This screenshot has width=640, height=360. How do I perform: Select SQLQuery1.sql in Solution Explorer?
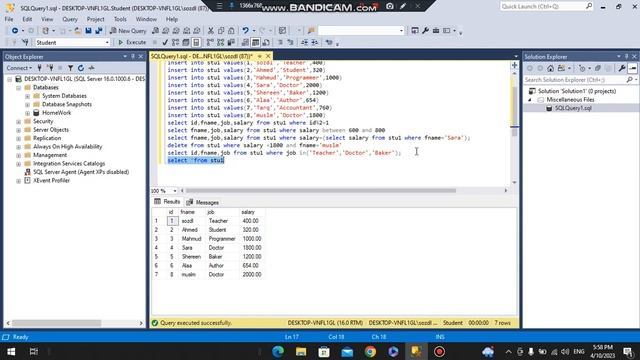click(x=573, y=108)
